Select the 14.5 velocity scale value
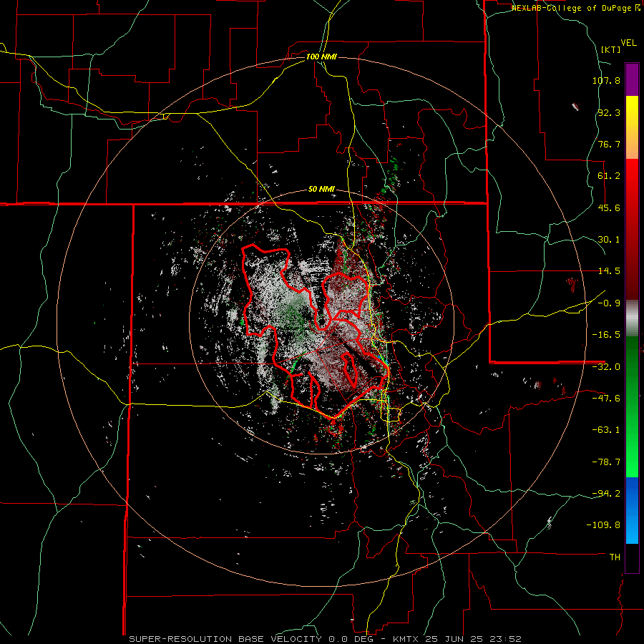644x644 pixels. 609,271
